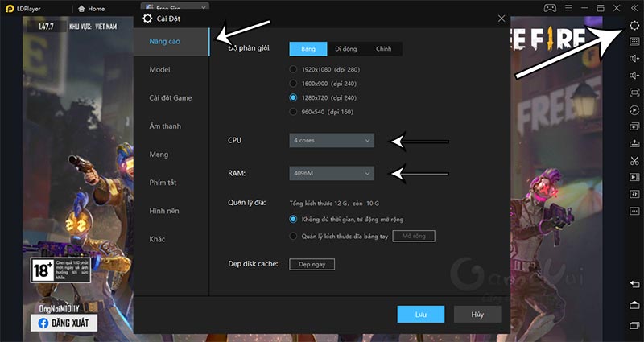This screenshot has height=342, width=644.
Task: Open Nâng cao settings section
Action: 171,42
